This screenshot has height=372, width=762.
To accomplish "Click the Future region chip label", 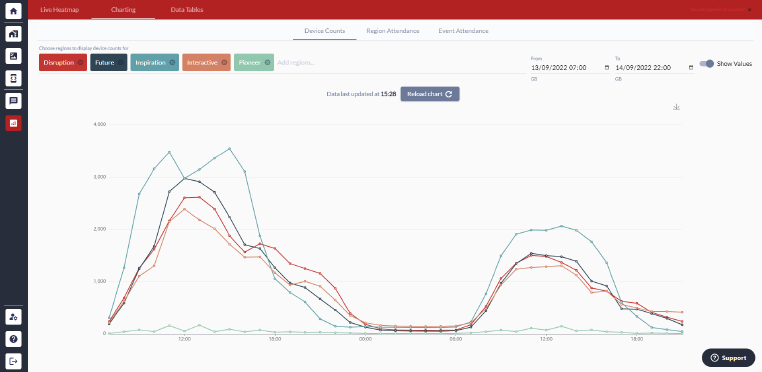I will (x=104, y=62).
